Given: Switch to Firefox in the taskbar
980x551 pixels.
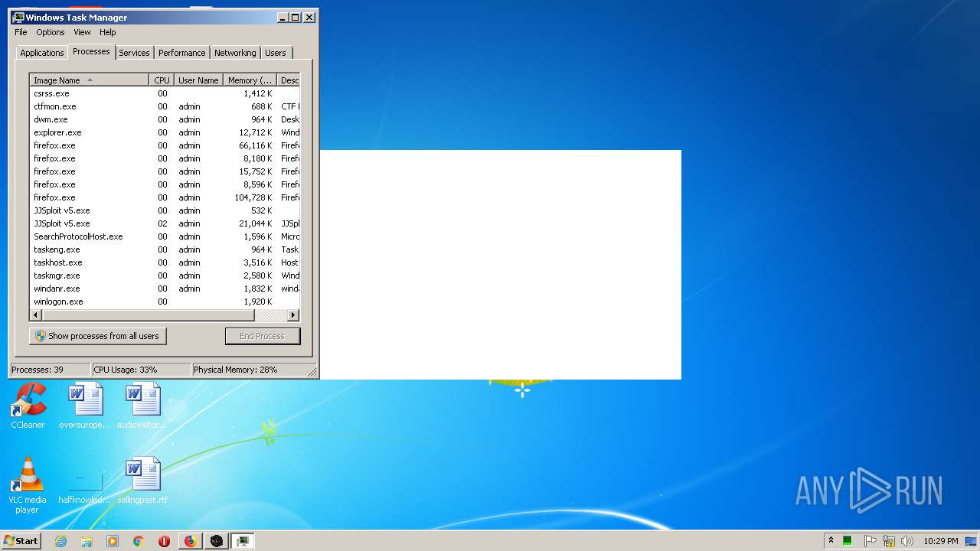Looking at the screenshot, I should coord(190,541).
